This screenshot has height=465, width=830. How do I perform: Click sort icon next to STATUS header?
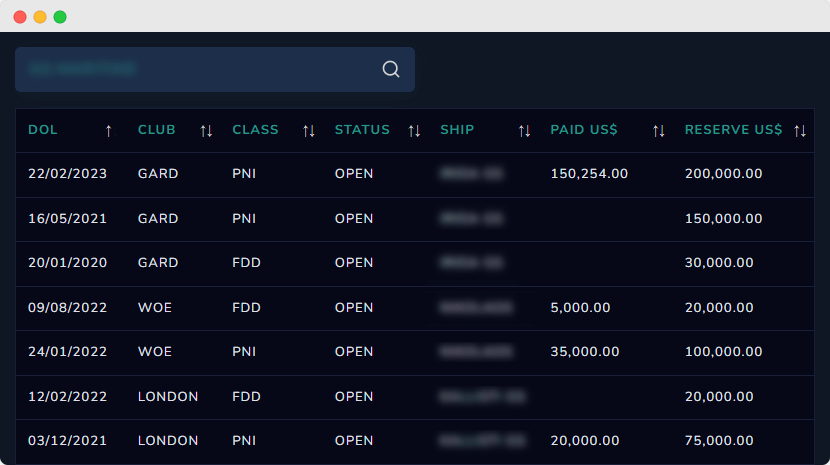coord(414,130)
